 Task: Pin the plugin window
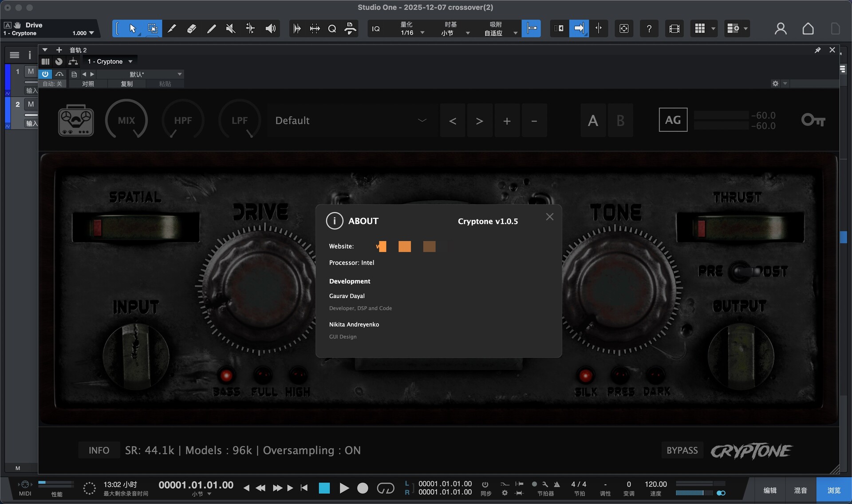[817, 50]
